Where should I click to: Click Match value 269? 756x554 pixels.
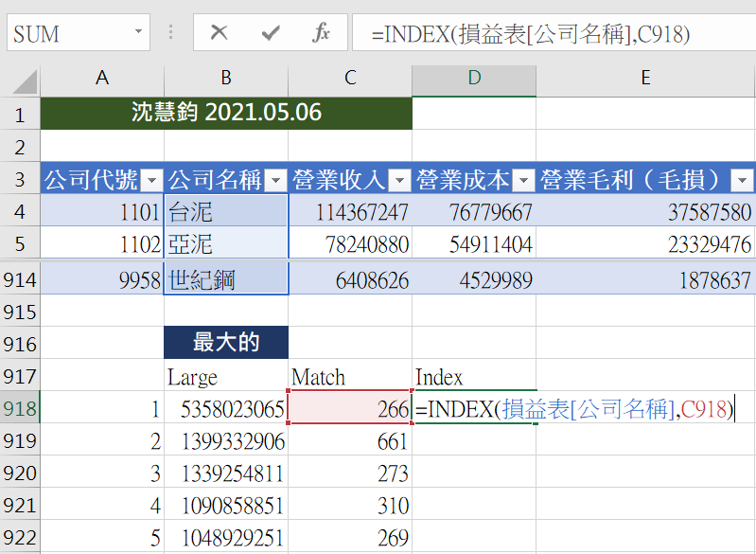[350, 537]
